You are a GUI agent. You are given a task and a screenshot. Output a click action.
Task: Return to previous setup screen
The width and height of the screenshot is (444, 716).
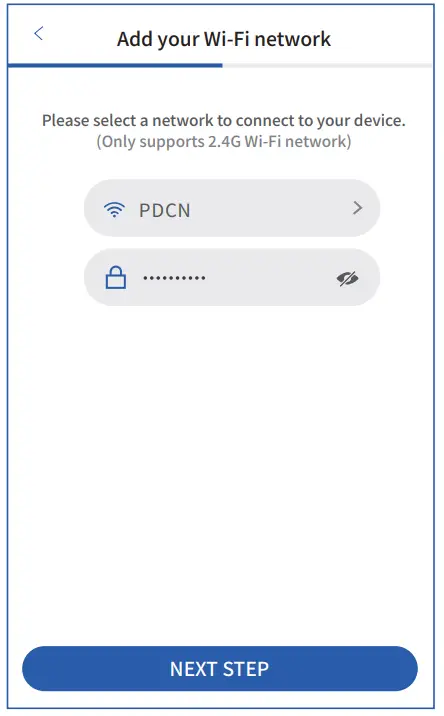(x=38, y=33)
